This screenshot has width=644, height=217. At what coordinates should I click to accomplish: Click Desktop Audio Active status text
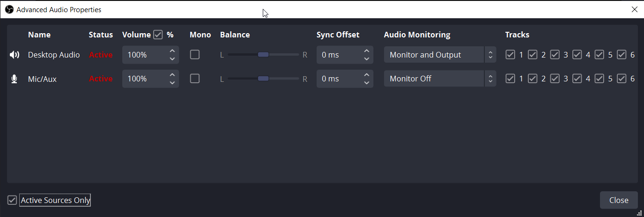101,55
